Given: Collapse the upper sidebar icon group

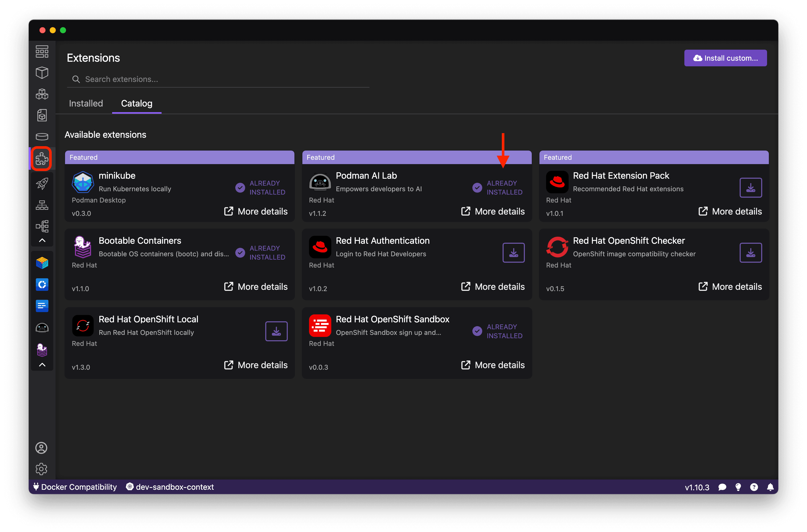Looking at the screenshot, I should (x=42, y=240).
